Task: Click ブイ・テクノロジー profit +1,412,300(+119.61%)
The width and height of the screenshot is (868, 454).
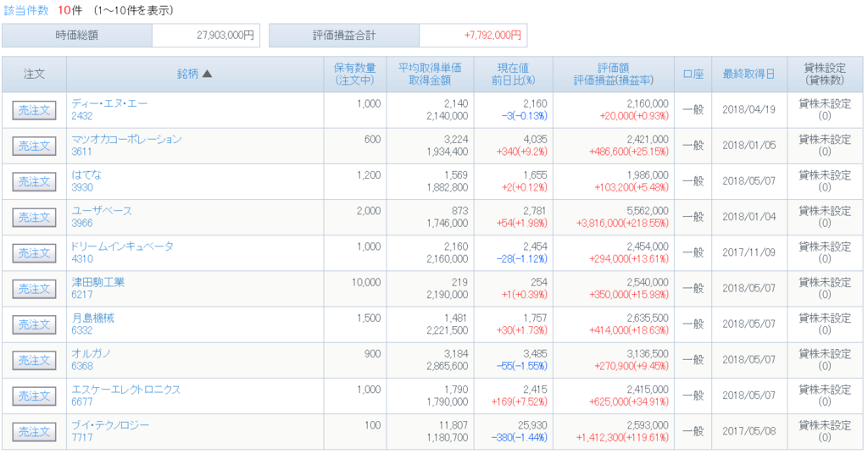Action: 622,437
